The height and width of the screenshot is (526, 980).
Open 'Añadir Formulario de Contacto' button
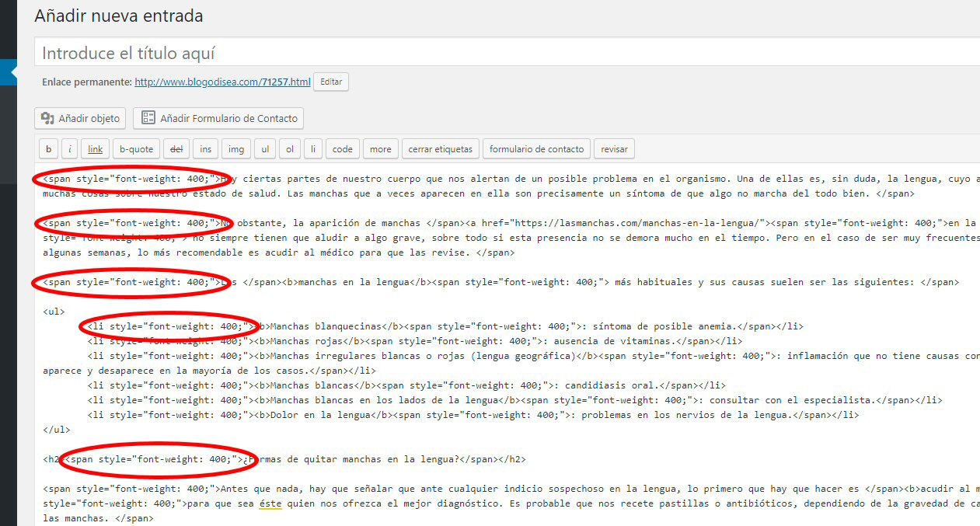[218, 118]
